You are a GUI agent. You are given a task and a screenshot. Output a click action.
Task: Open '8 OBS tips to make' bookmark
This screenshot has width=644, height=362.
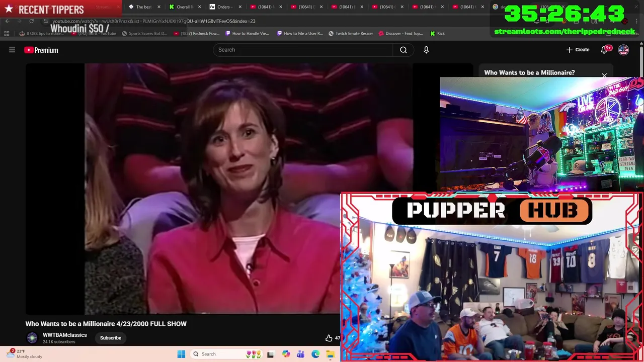coord(42,33)
